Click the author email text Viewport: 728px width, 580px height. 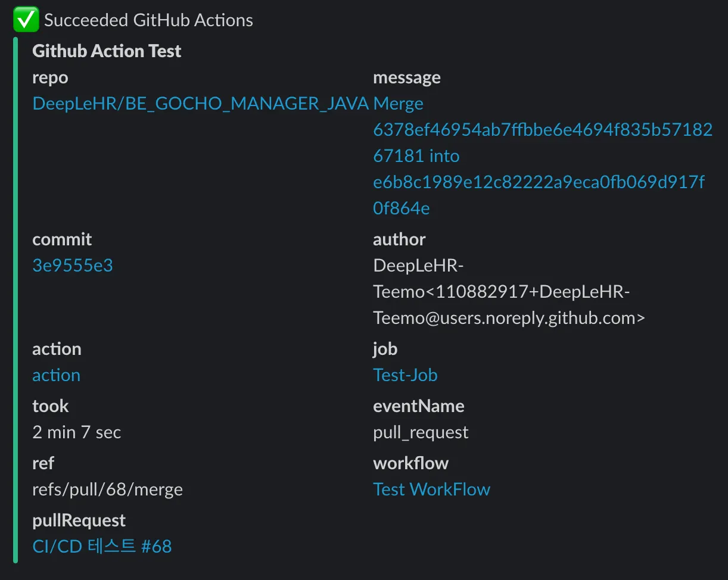[x=508, y=318]
